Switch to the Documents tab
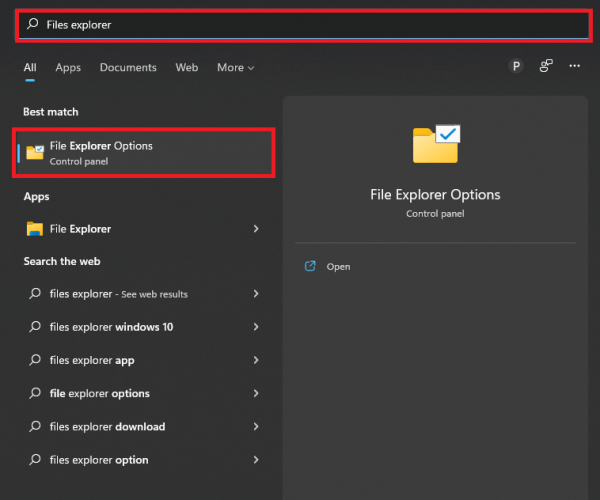The image size is (600, 500). pyautogui.click(x=128, y=68)
